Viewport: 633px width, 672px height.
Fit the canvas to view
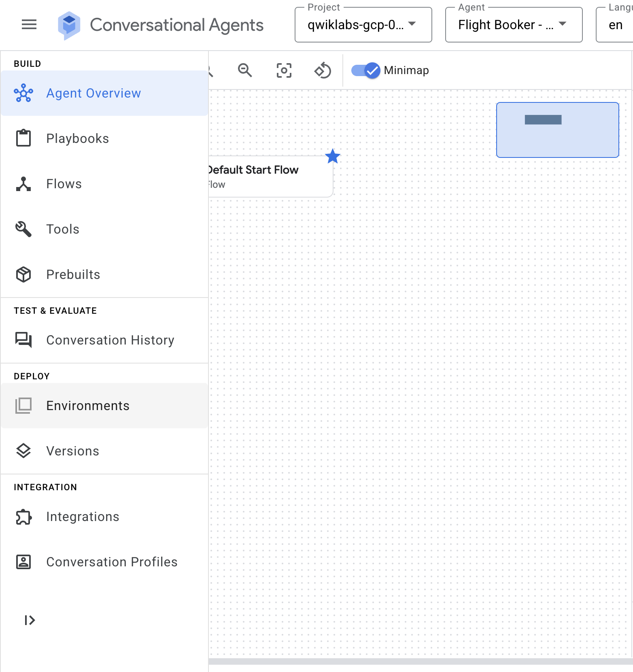tap(284, 70)
